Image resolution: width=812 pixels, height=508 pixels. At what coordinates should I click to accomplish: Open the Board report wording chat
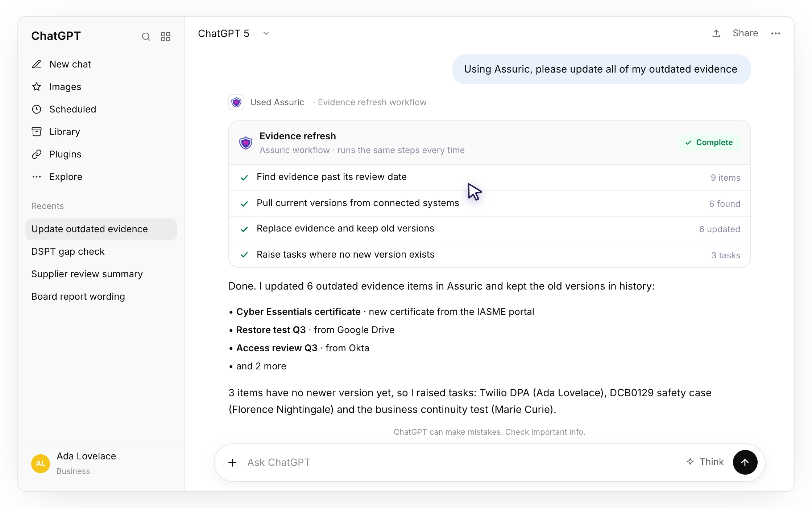point(101,296)
